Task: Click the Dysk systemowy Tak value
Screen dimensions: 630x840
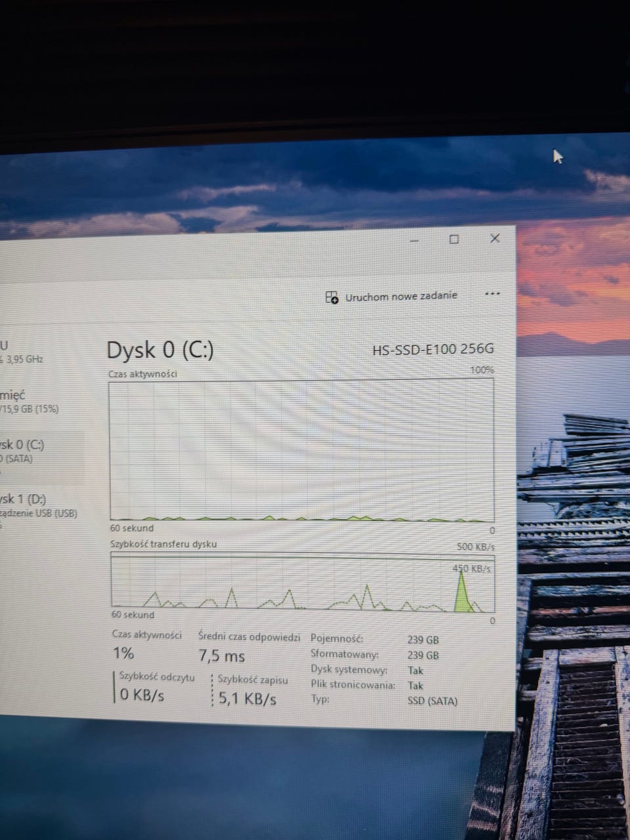Action: 415,671
